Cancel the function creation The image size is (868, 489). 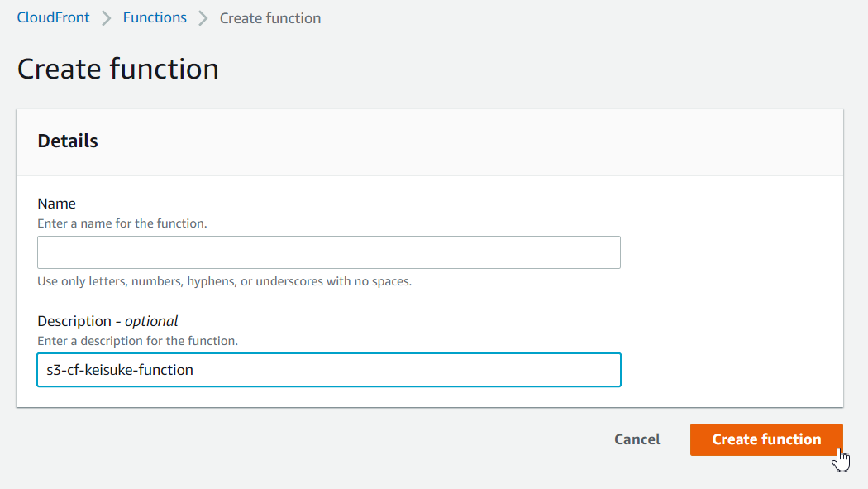tap(637, 439)
